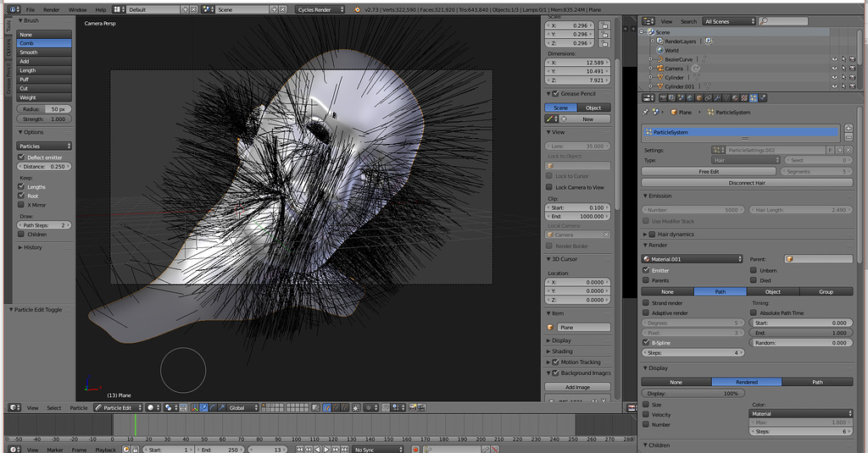This screenshot has width=868, height=453.
Task: Add a new screen layout
Action: point(184,9)
